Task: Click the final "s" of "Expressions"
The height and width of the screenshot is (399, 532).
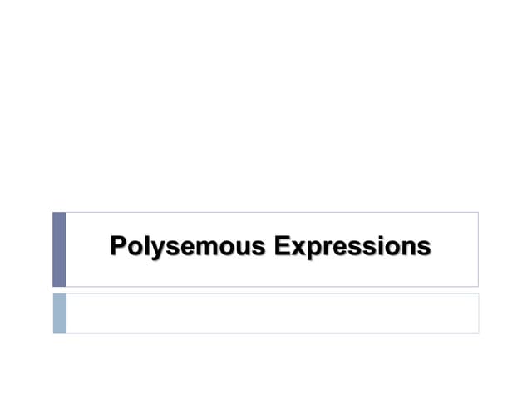Action: 425,248
